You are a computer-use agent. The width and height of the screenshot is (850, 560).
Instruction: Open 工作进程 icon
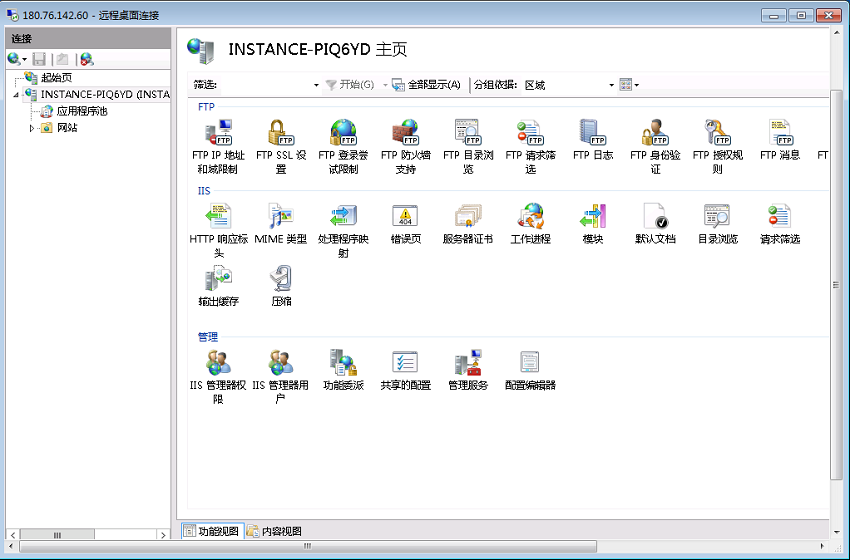(x=530, y=224)
